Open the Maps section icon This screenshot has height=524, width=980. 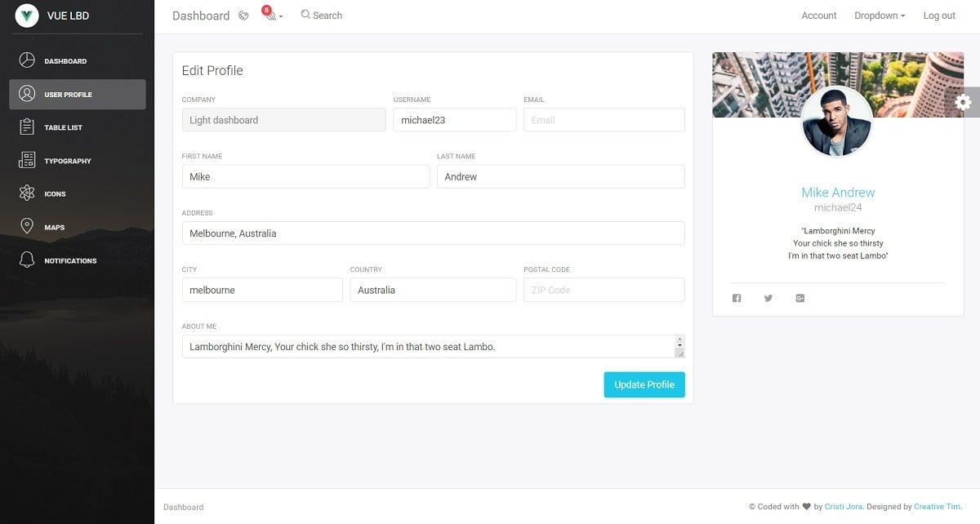pos(27,227)
